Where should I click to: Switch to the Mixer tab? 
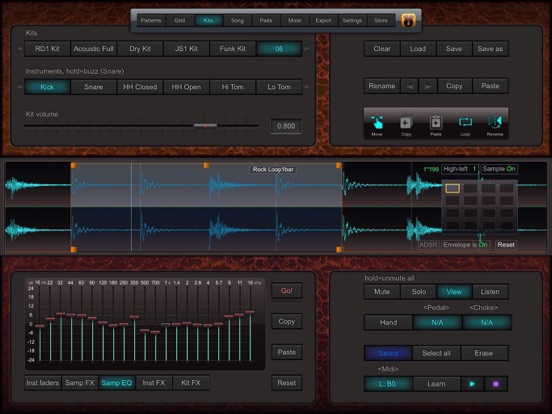[x=295, y=20]
